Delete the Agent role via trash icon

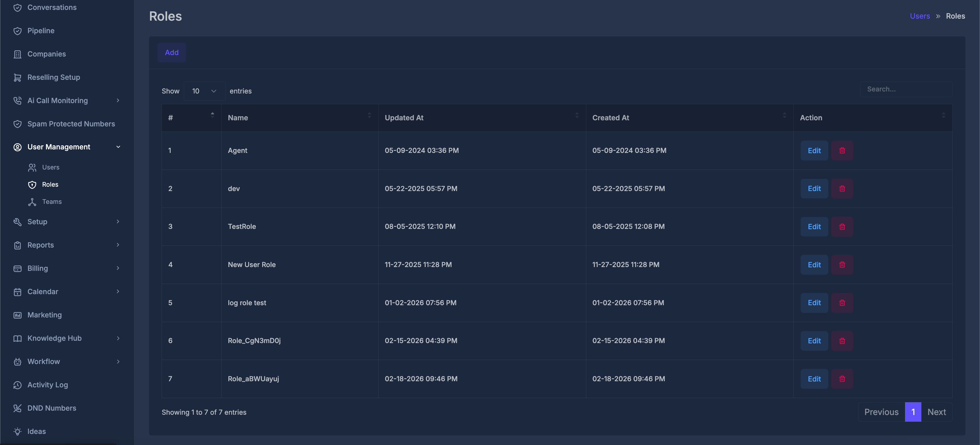(x=842, y=151)
